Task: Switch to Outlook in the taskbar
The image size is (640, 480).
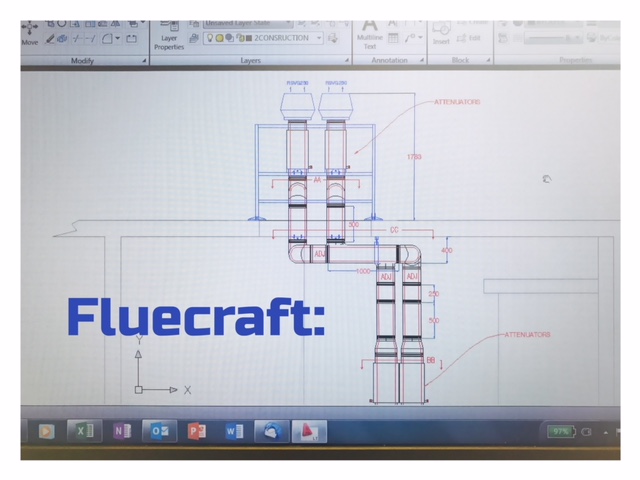Action: 159,431
